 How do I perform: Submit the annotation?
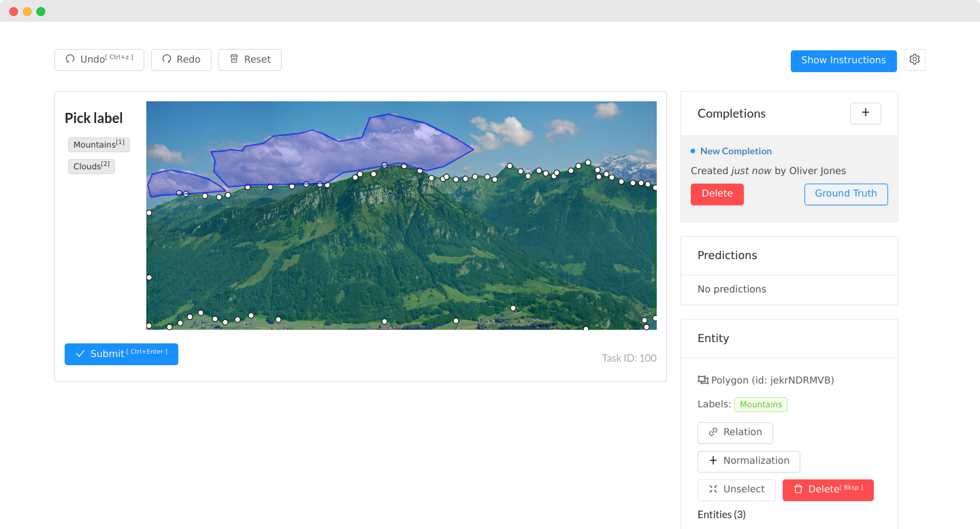coord(121,354)
